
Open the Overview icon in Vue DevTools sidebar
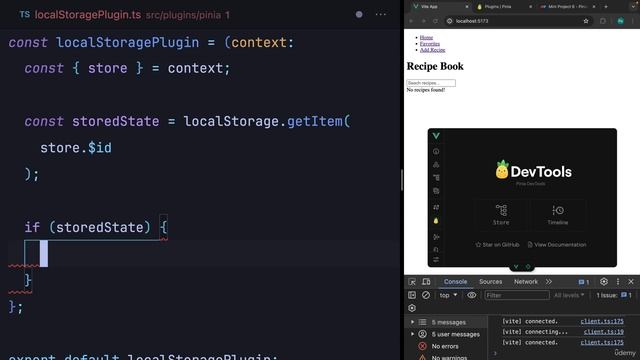point(436,151)
